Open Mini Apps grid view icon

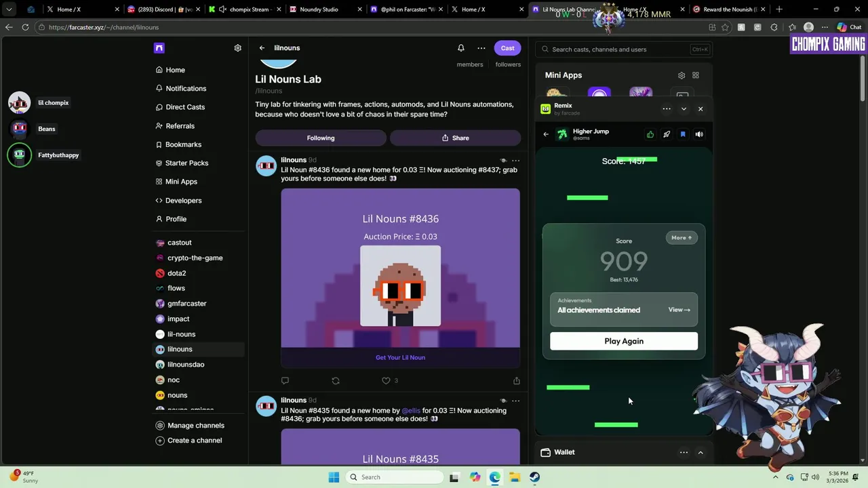pyautogui.click(x=696, y=75)
